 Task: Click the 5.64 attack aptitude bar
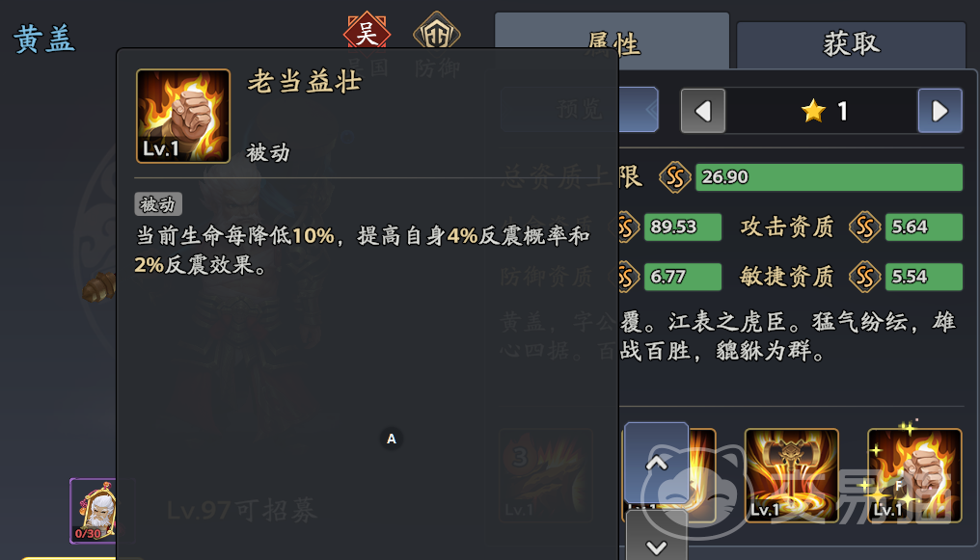pyautogui.click(x=924, y=227)
